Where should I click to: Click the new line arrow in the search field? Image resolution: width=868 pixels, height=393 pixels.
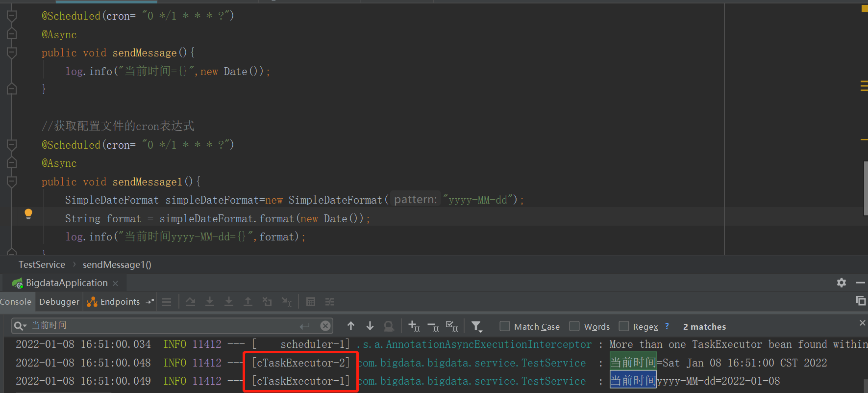click(x=305, y=326)
